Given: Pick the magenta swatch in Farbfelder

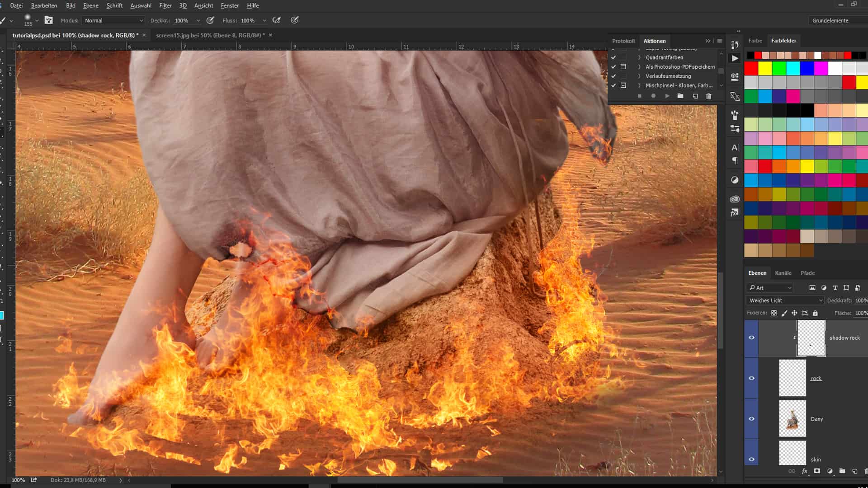Looking at the screenshot, I should point(821,69).
